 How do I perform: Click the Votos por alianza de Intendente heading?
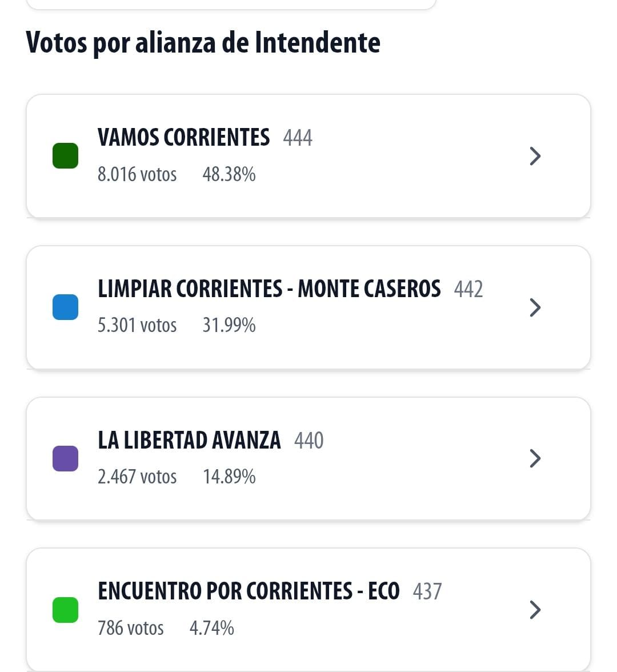(x=203, y=43)
